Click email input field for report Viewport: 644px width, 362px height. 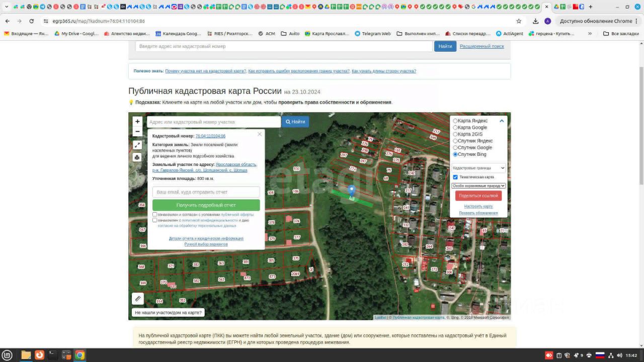[206, 192]
